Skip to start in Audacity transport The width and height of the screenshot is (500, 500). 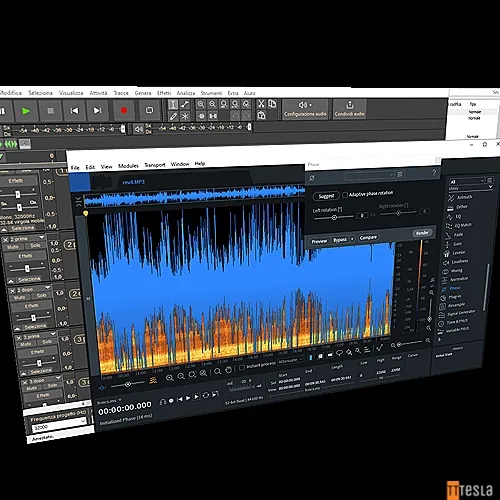point(74,110)
